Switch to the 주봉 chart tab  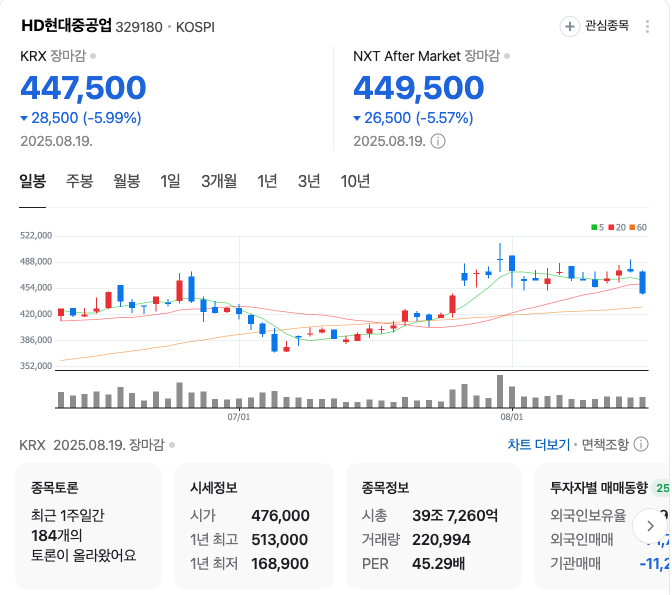pyautogui.click(x=79, y=181)
